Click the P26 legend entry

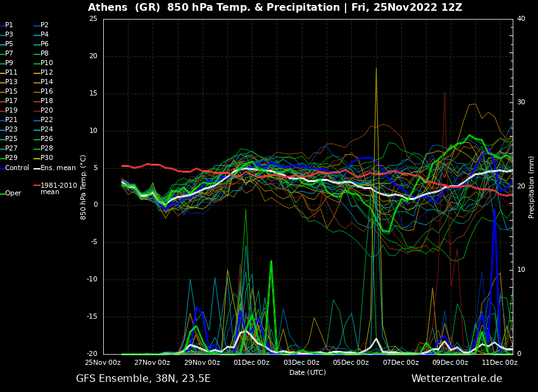point(43,138)
